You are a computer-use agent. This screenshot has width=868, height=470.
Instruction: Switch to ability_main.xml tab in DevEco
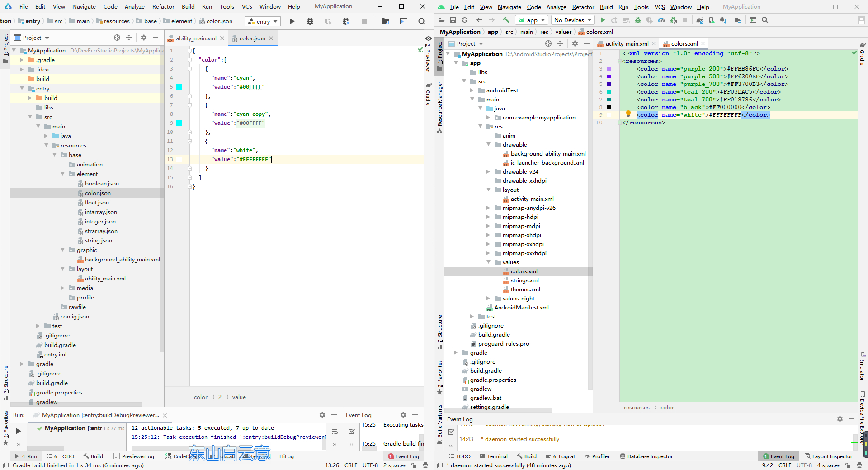pos(195,38)
